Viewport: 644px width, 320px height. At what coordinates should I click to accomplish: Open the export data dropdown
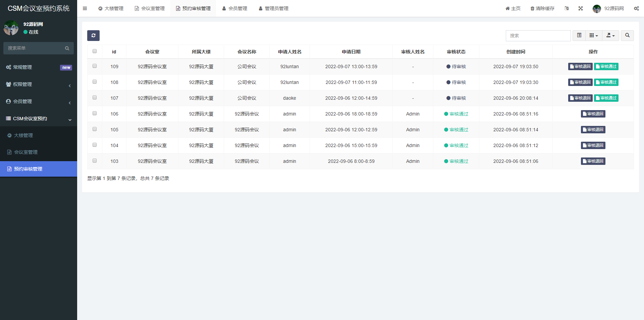[x=610, y=36]
